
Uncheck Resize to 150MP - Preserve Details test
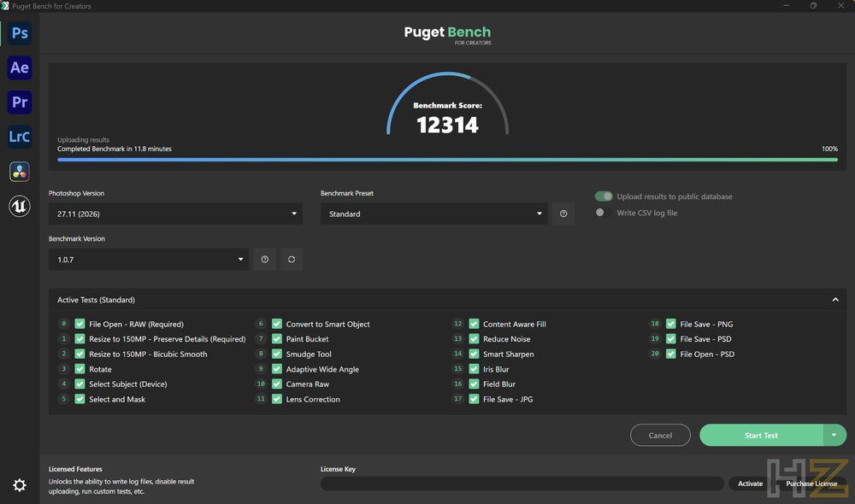click(80, 339)
